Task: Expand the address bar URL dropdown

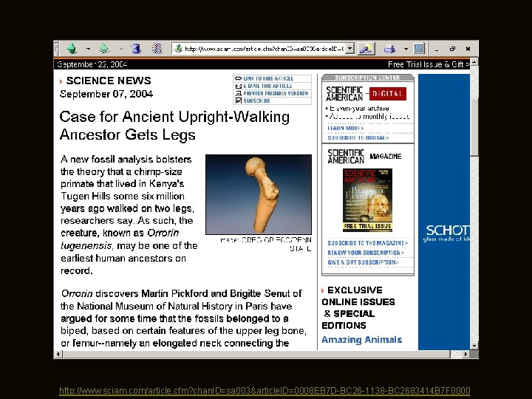Action: coord(350,49)
